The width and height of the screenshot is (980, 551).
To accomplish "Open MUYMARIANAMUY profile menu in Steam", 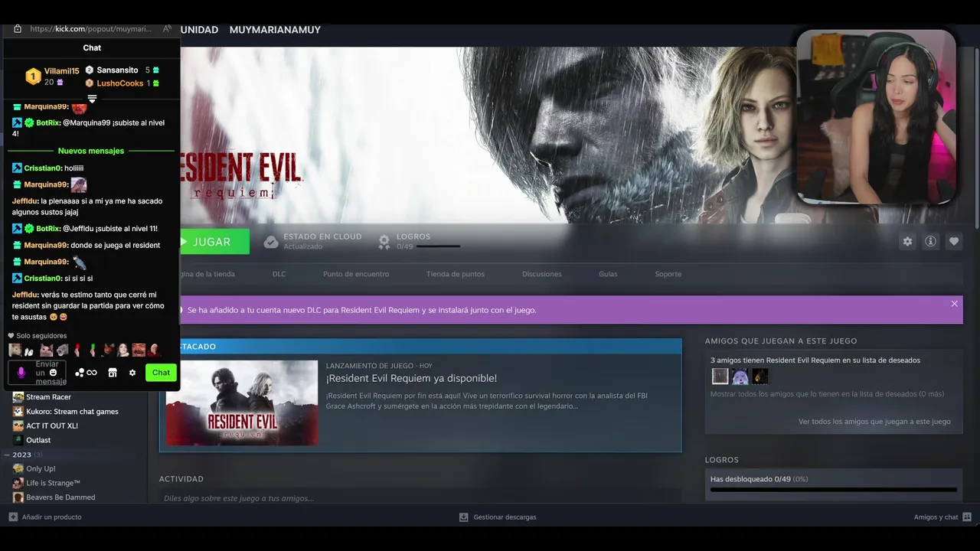I will [275, 30].
